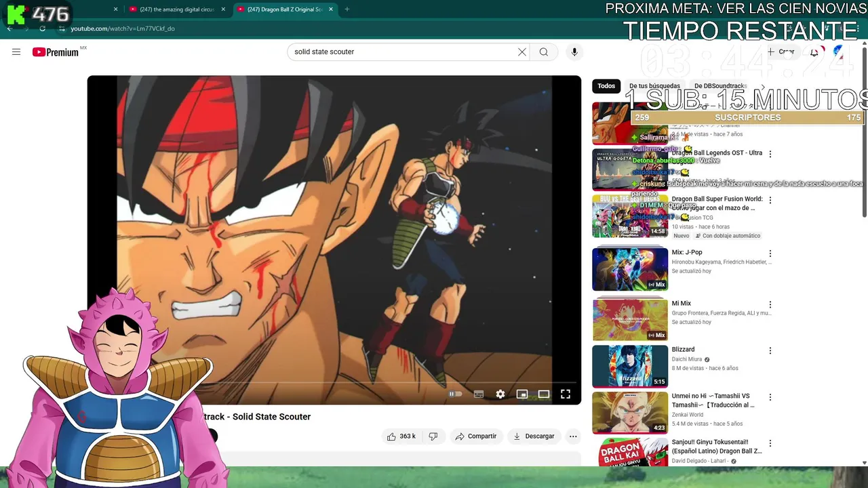The image size is (868, 488).
Task: Open Sanjou!! Ginyu Tokusentai thumbnail
Action: tap(630, 451)
